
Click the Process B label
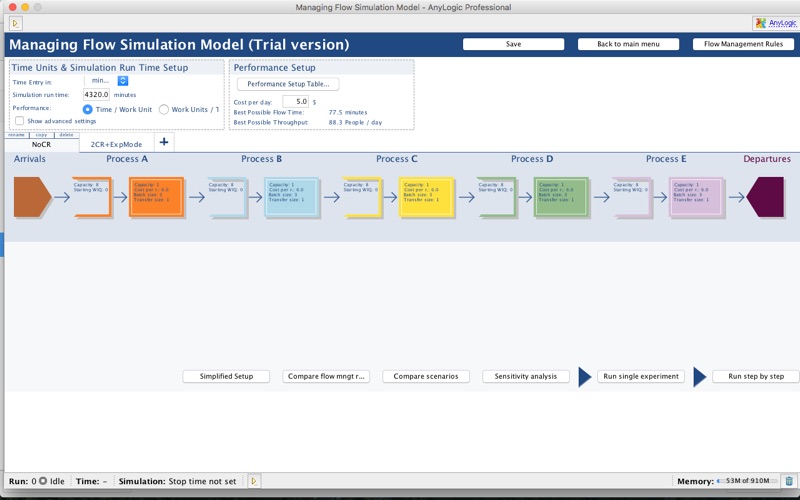click(262, 159)
